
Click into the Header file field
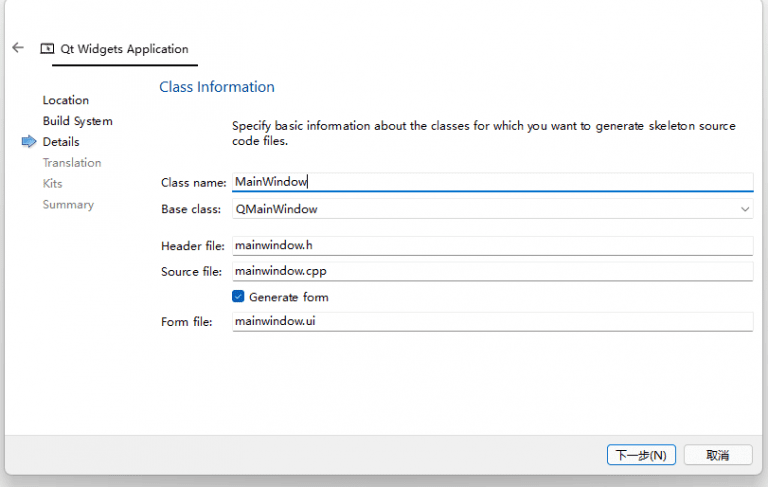click(491, 246)
